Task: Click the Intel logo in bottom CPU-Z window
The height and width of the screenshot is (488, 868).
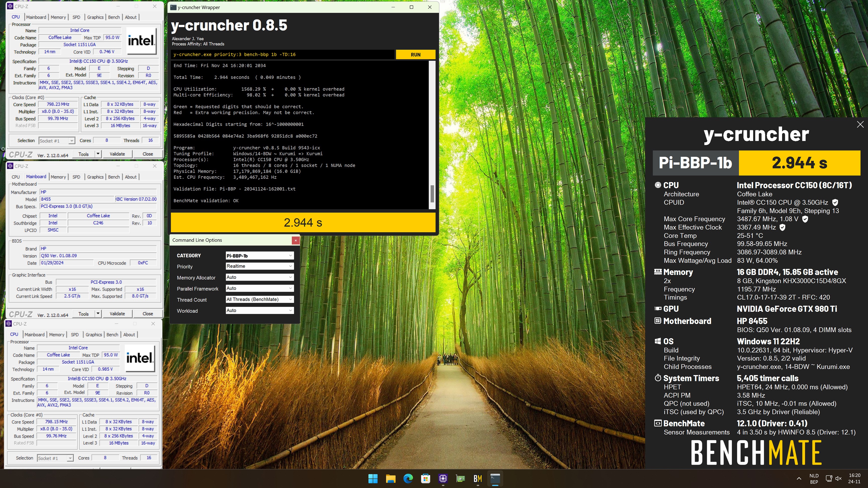Action: 140,358
